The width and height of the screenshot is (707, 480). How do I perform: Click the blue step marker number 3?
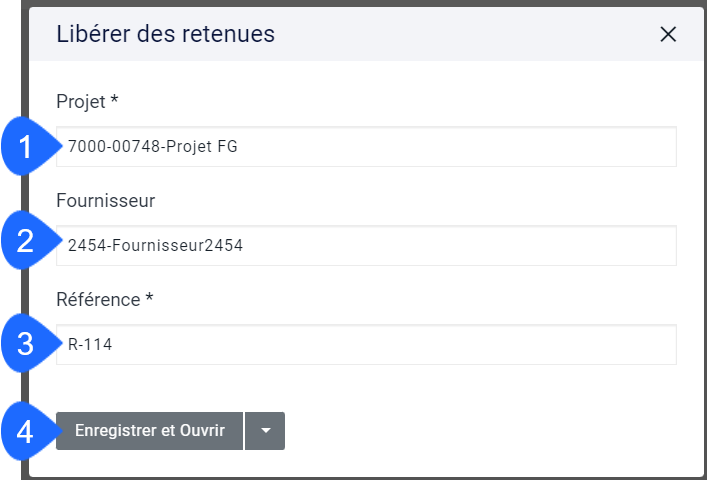[26, 344]
